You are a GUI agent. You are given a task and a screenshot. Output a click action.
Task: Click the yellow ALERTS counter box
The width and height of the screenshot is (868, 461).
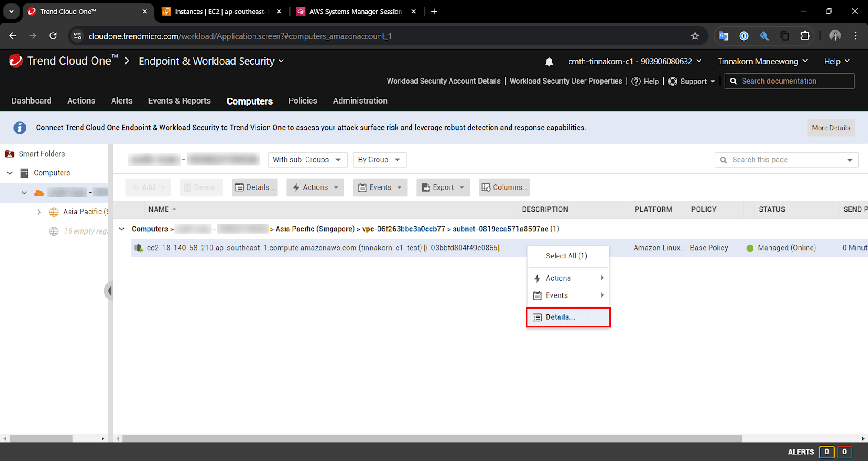point(826,452)
